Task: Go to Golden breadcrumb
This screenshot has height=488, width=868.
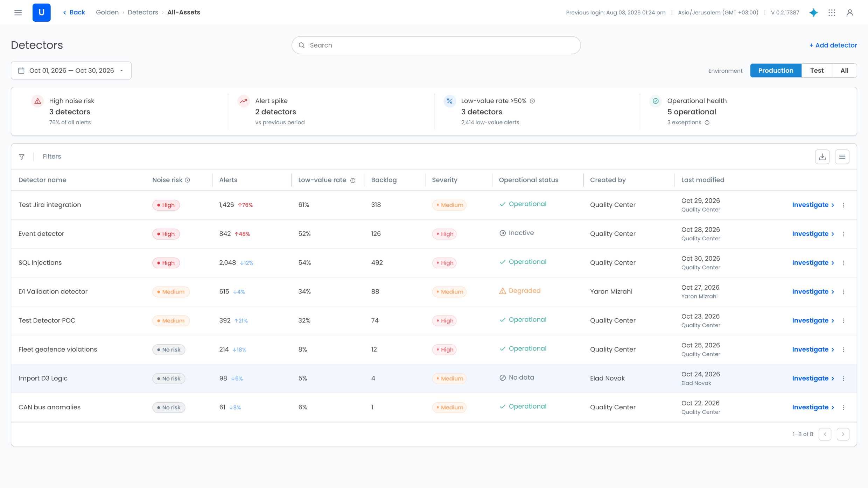Action: coord(107,12)
